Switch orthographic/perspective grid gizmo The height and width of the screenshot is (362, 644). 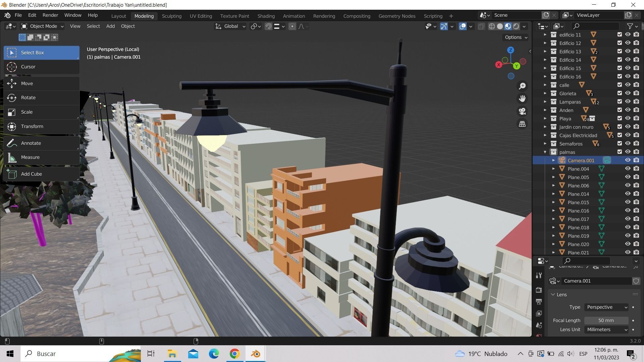point(522,124)
